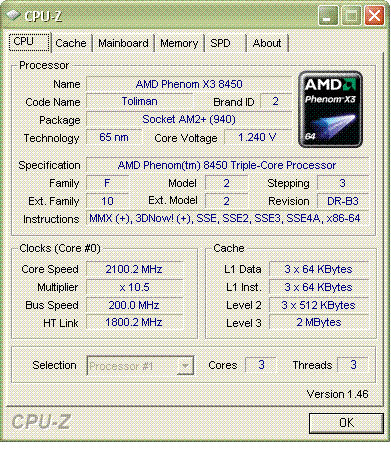Image resolution: width=391 pixels, height=450 pixels.
Task: Open the Mainboard tab
Action: pos(123,43)
